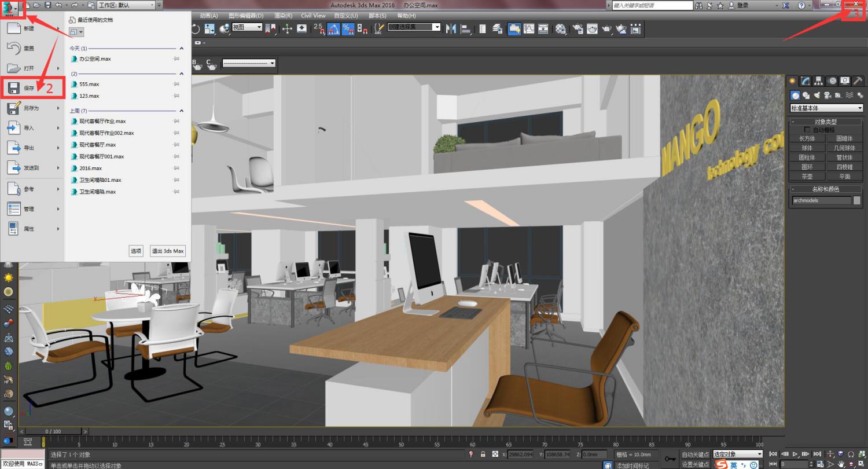Open recent file 现代客餐厅.max
The height and width of the screenshot is (469, 868).
point(97,145)
